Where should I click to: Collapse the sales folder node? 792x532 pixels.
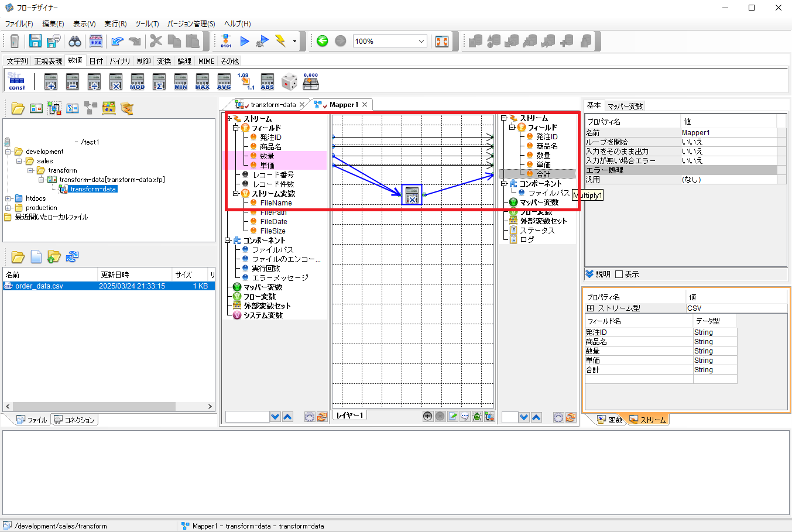click(19, 161)
